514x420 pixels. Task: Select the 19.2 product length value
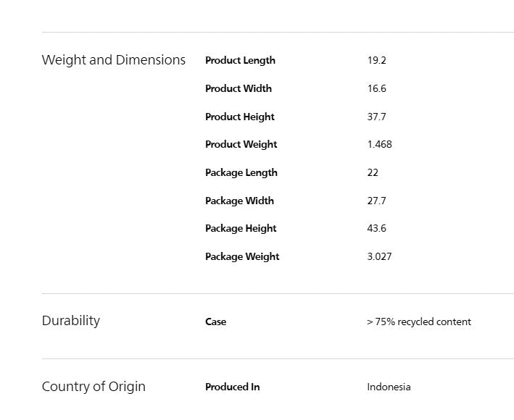tap(377, 61)
